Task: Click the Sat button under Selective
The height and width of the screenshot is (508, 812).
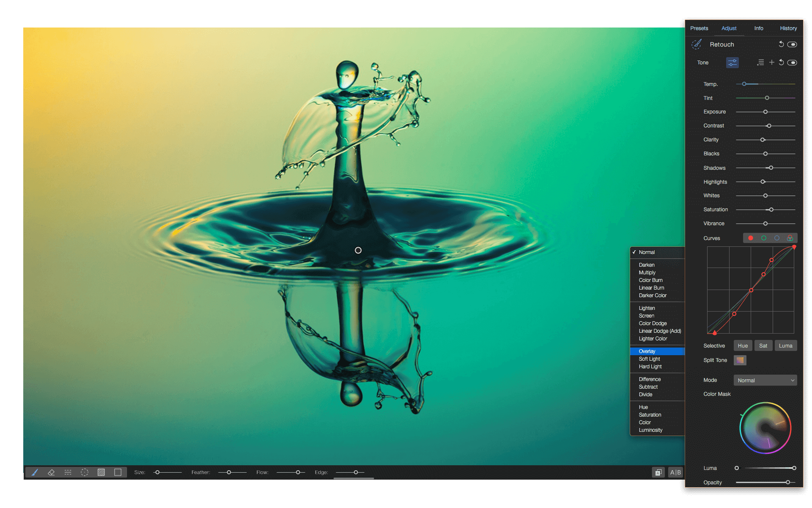Action: point(763,345)
